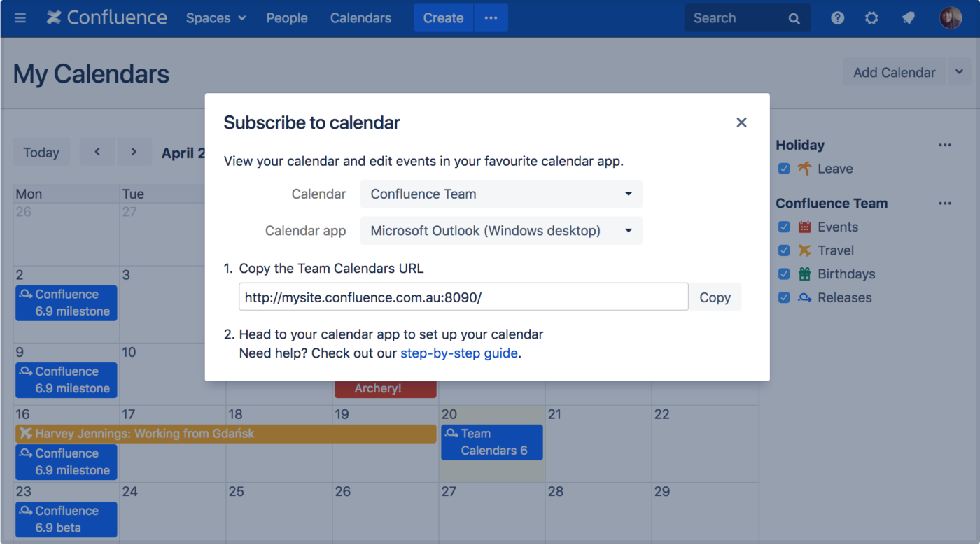
Task: Disable the Leave event type
Action: 784,168
